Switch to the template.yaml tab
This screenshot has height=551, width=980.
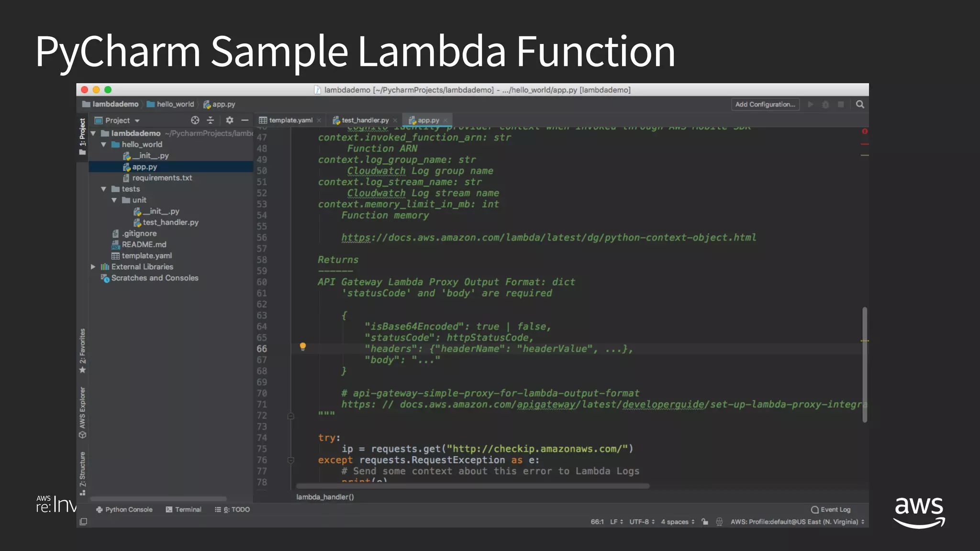coord(290,120)
